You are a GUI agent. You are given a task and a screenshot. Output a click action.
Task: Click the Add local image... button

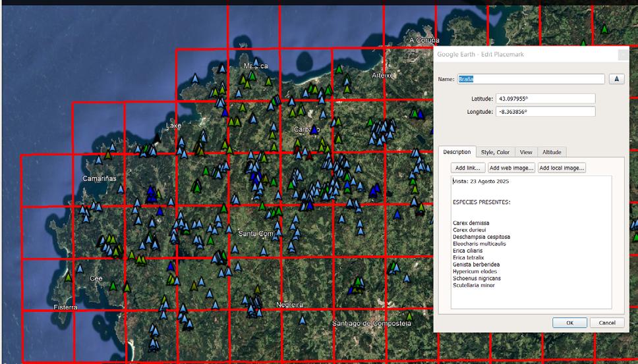(562, 168)
